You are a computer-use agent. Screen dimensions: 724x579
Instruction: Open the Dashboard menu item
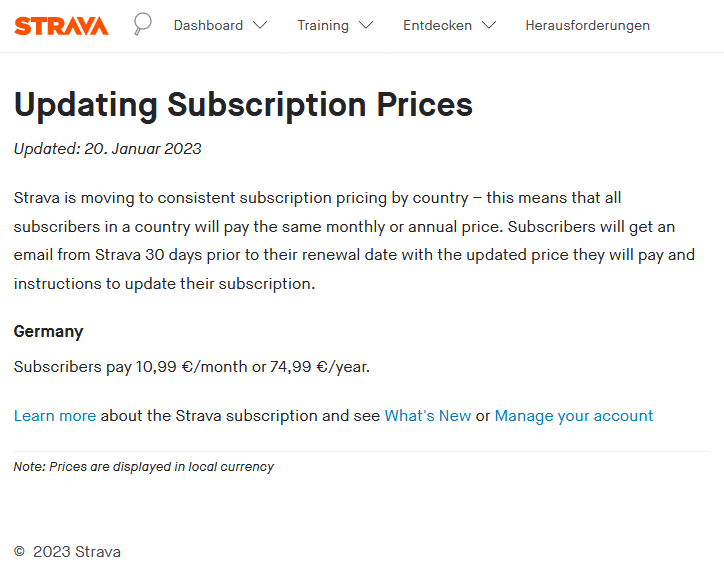pyautogui.click(x=208, y=25)
